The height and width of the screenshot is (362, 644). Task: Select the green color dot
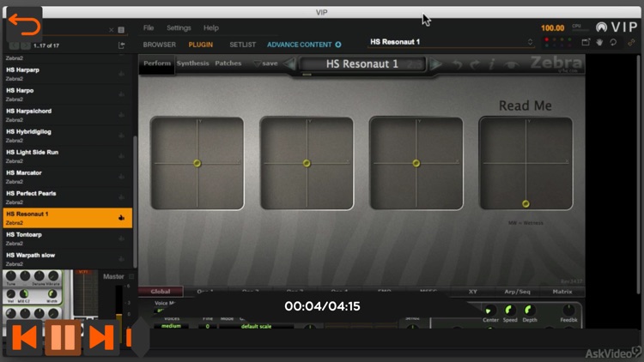568,39
